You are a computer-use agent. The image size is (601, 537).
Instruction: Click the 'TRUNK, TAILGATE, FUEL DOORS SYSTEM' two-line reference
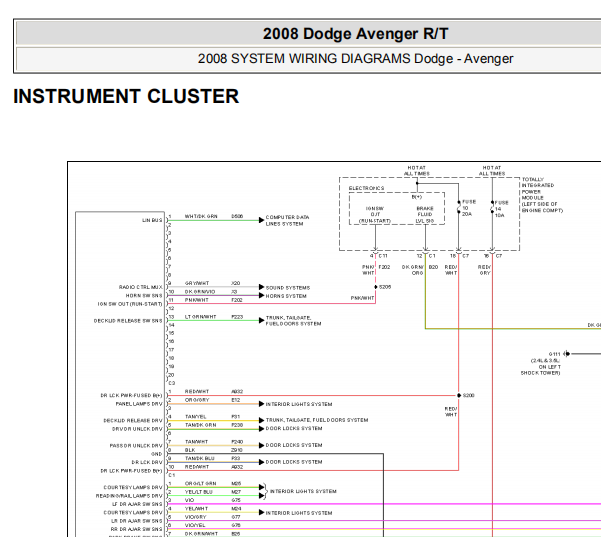coord(293,321)
